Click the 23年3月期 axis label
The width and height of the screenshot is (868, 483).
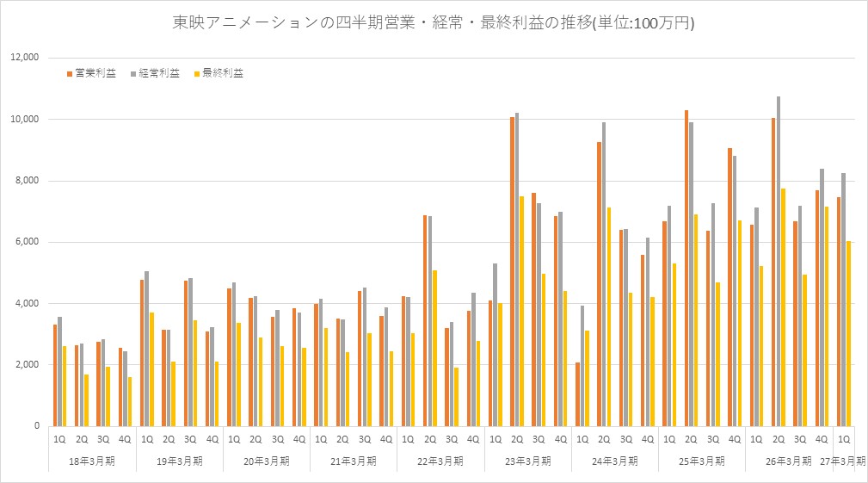click(x=527, y=461)
